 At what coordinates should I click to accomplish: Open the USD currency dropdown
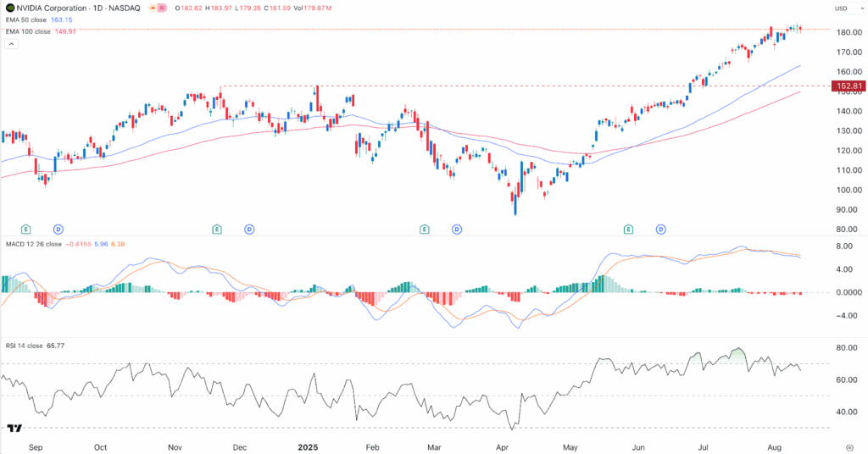click(x=848, y=8)
